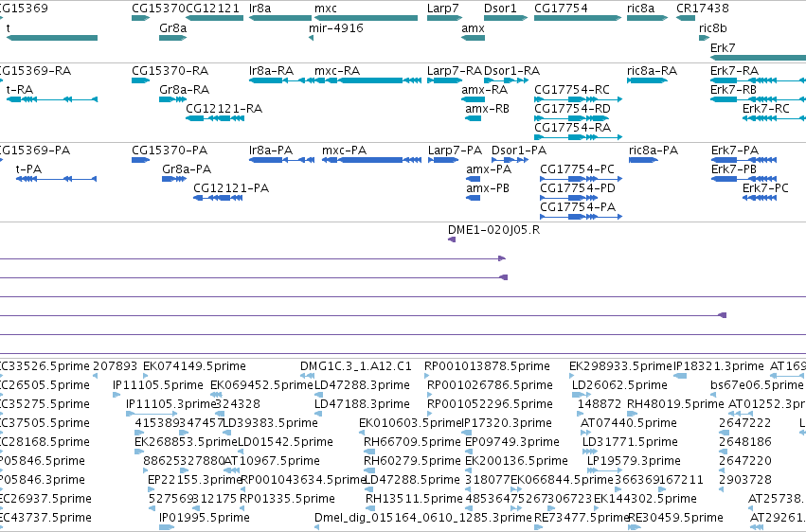Select the bs67e06.5prime EST label

pos(757,385)
